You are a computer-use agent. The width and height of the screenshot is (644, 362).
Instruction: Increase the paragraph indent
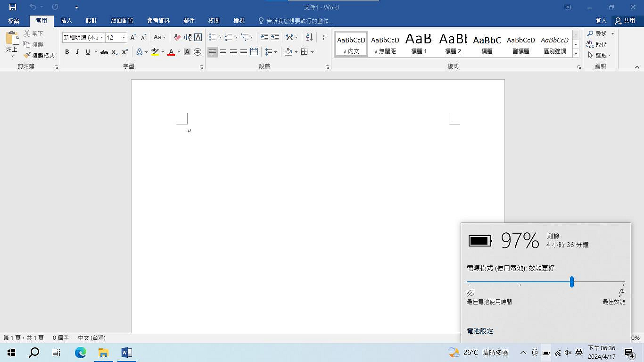pyautogui.click(x=275, y=37)
